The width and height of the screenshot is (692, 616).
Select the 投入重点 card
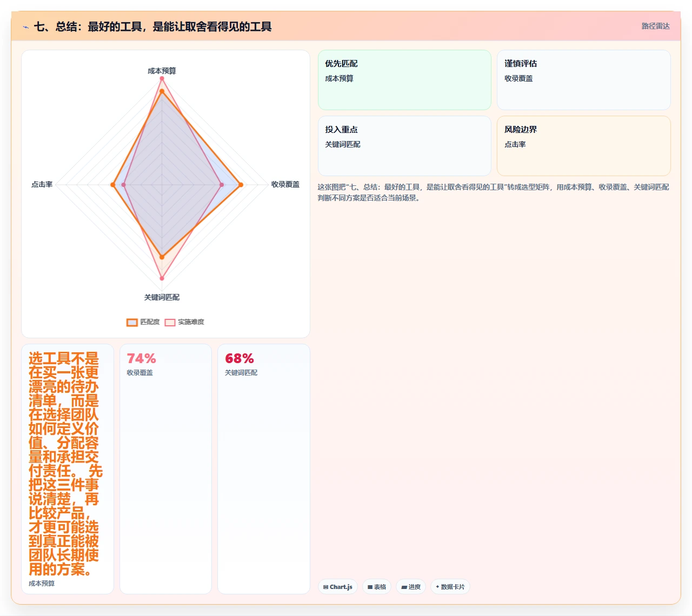404,146
